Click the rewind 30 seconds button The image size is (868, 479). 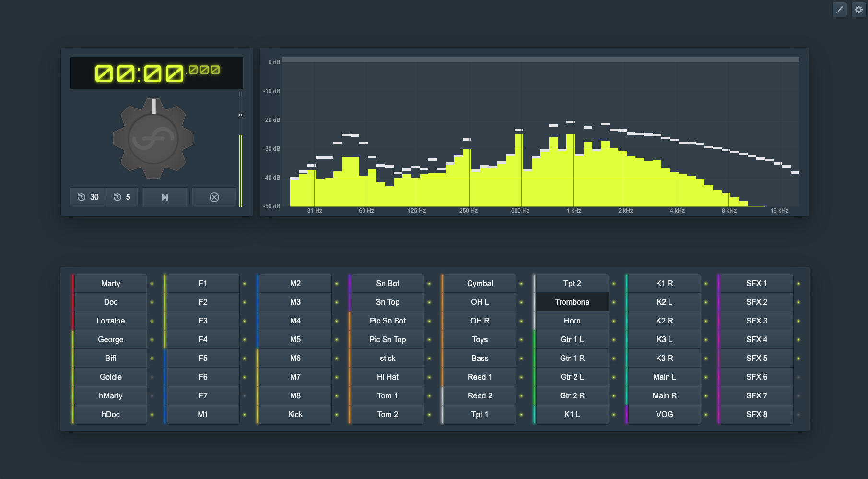pyautogui.click(x=88, y=197)
